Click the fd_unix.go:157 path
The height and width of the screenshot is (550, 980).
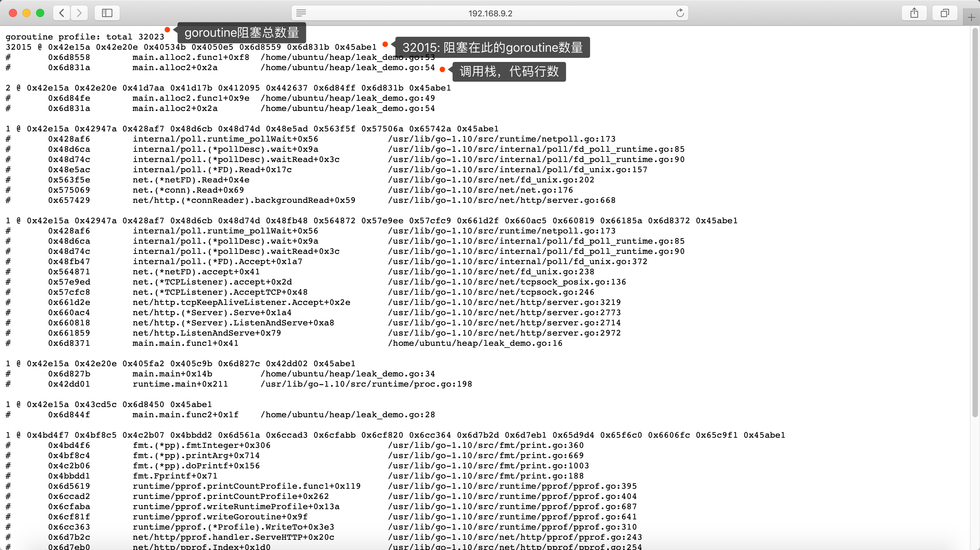pyautogui.click(x=518, y=170)
